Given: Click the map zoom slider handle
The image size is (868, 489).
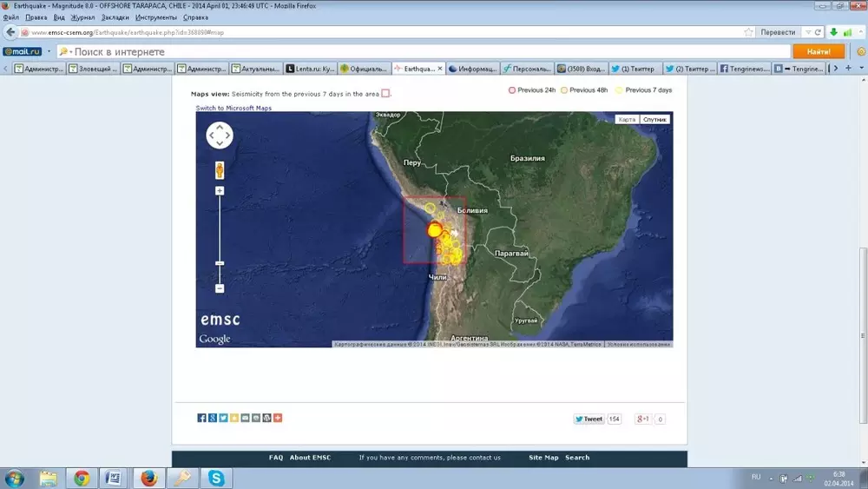Looking at the screenshot, I should 220,263.
